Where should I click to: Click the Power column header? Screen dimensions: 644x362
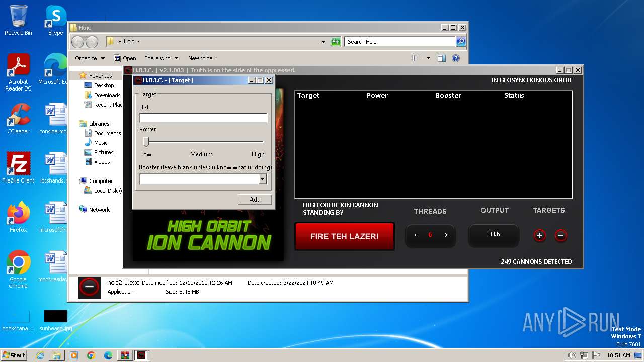point(377,95)
